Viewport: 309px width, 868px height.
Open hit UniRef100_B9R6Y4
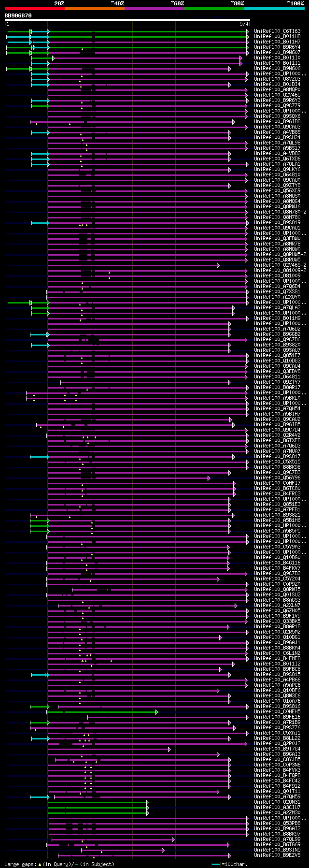click(277, 47)
